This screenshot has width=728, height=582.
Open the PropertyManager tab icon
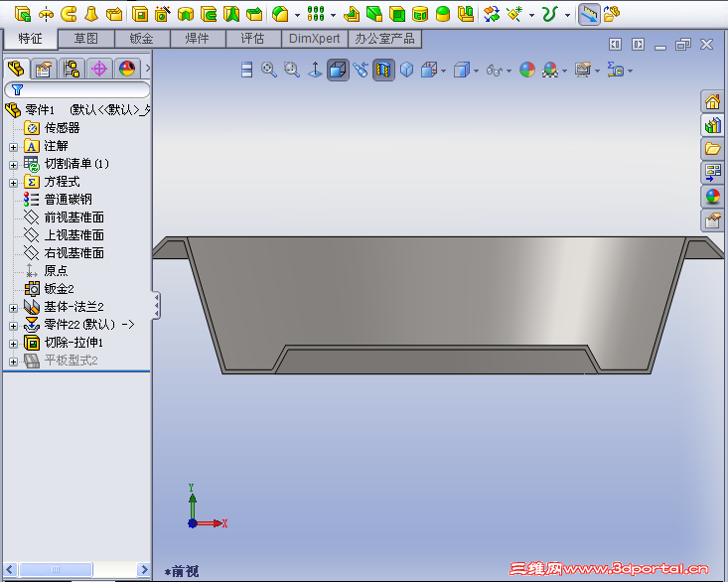(43, 70)
